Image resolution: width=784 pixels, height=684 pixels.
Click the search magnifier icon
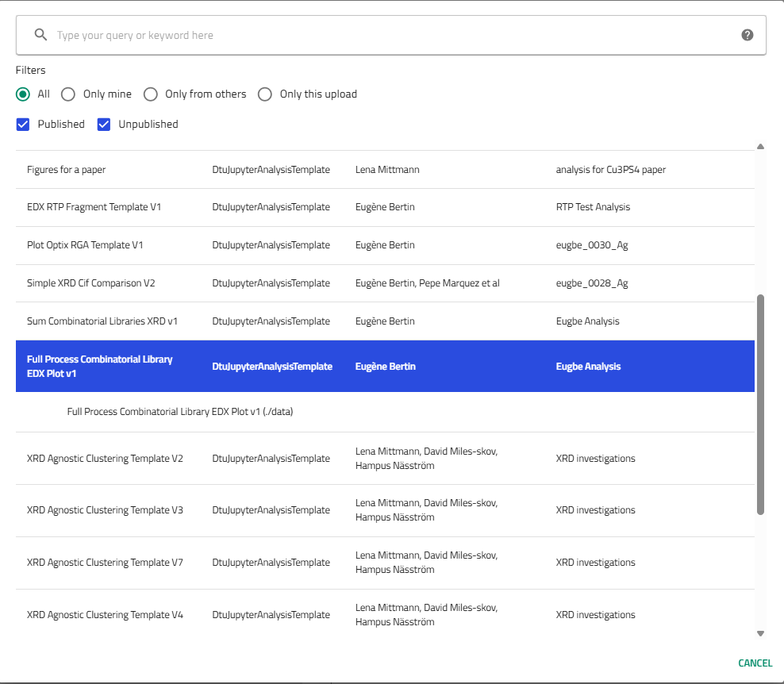(40, 35)
